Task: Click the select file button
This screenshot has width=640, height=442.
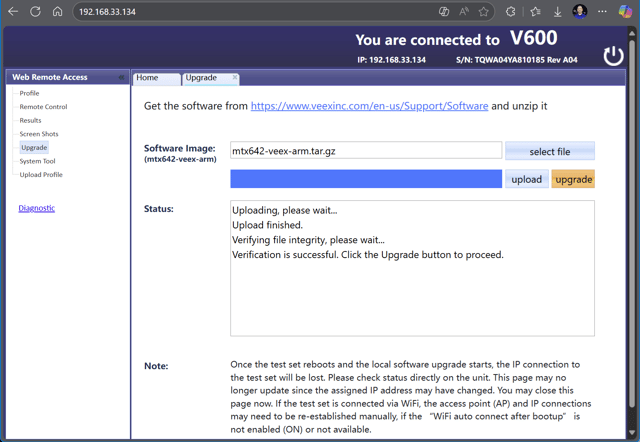Action: pos(550,151)
